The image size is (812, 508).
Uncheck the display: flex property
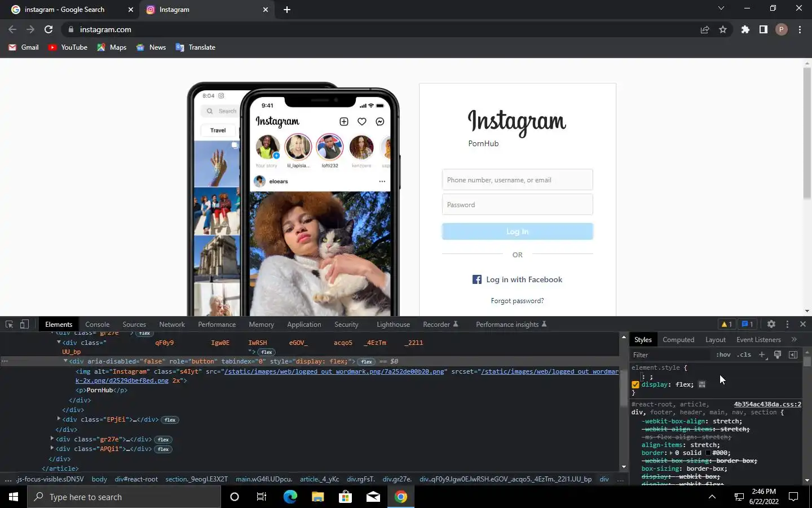tap(636, 384)
